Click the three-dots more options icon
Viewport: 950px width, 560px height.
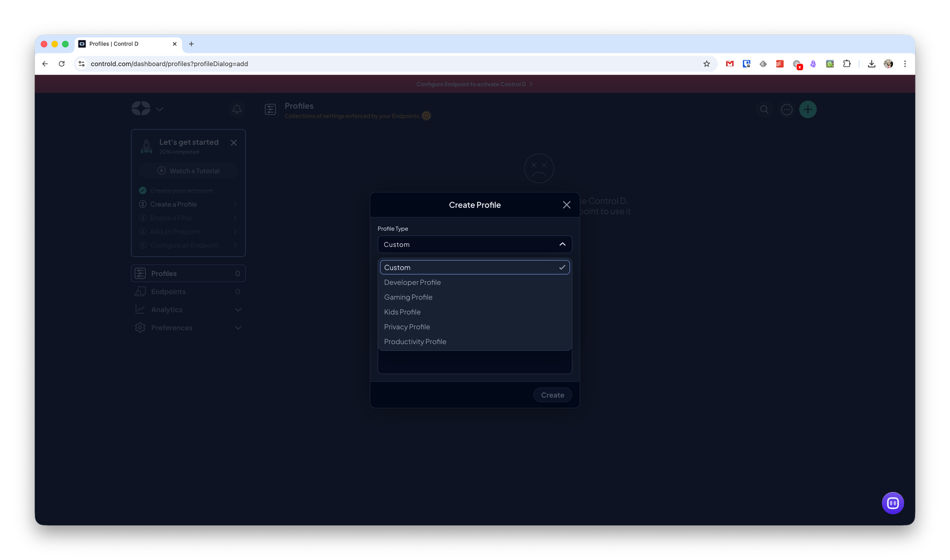787,110
